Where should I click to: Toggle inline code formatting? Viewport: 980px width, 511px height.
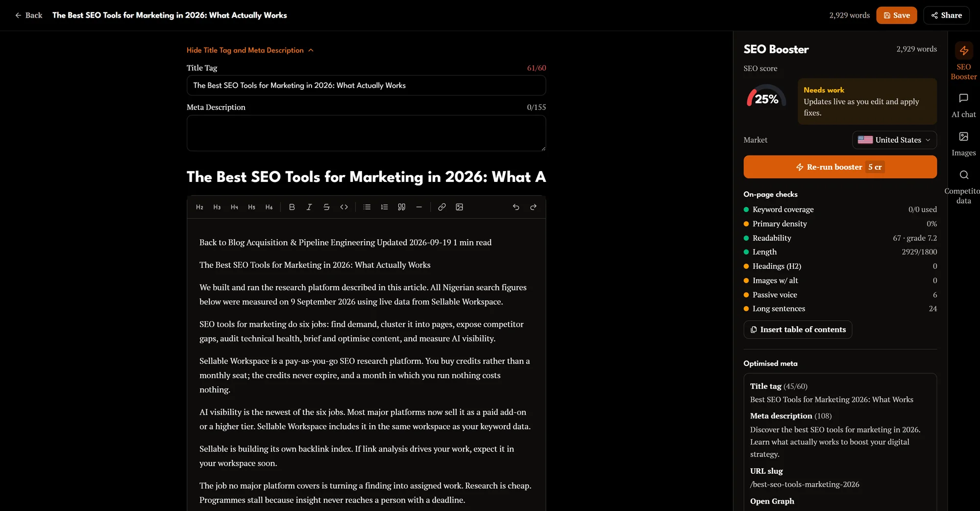tap(344, 207)
